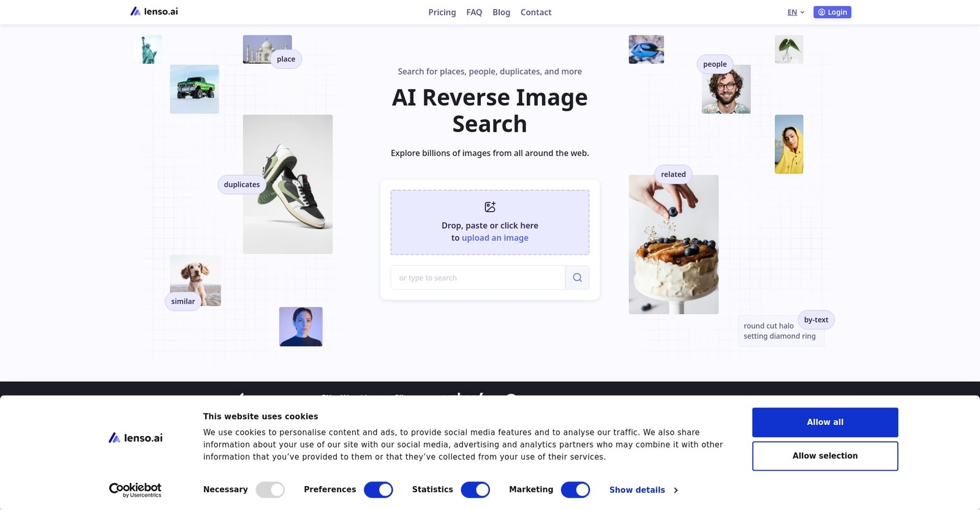
Task: Click the Taj Mahal thumbnail
Action: click(x=267, y=49)
